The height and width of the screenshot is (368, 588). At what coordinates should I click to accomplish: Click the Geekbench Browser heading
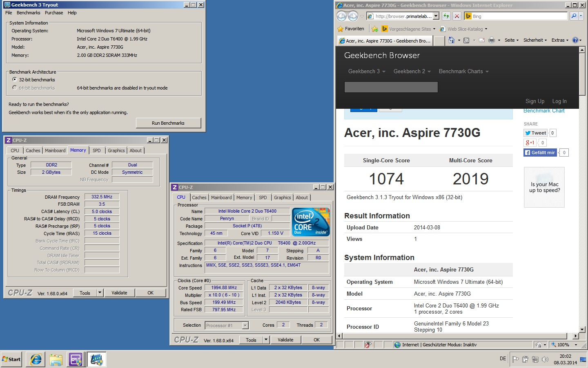382,55
